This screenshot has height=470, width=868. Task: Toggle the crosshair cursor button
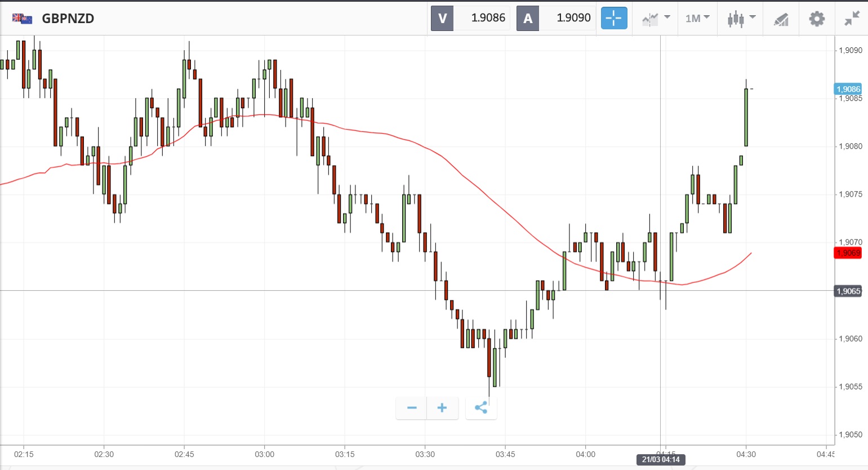[614, 19]
